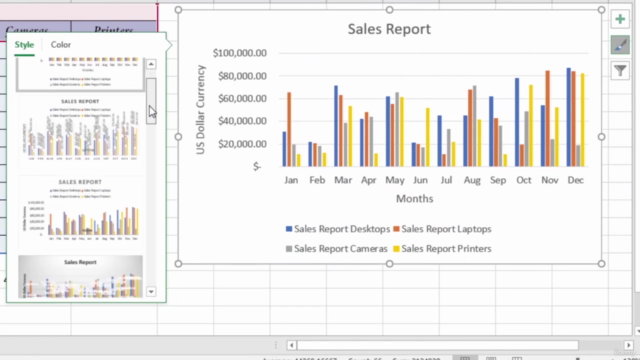Click the $20,000.00 axis label
The width and height of the screenshot is (640, 360).
[x=242, y=144]
